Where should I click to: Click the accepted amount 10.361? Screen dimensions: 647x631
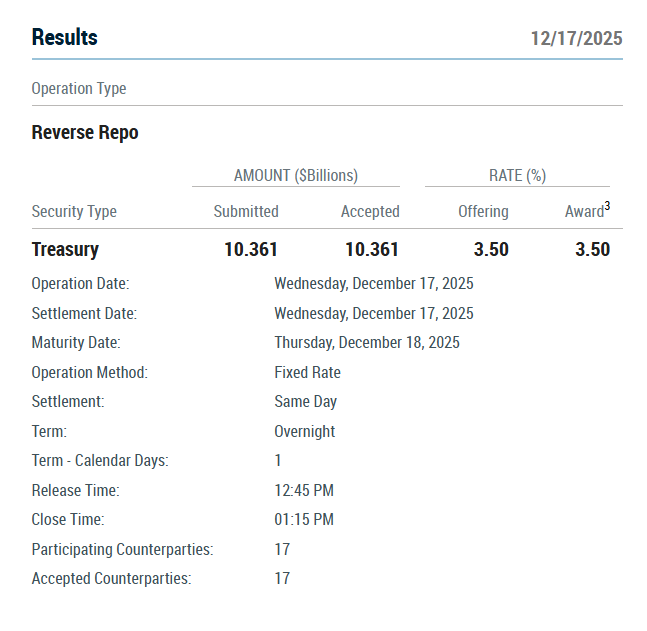click(x=372, y=249)
